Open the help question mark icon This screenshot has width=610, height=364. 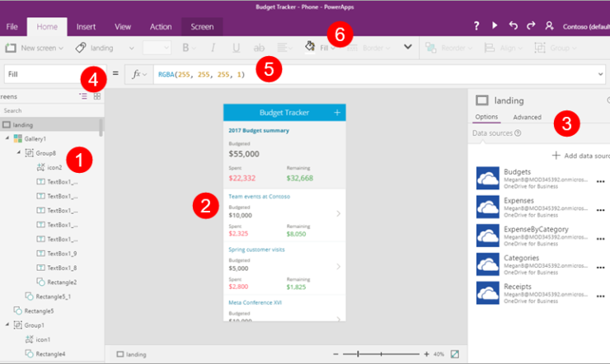[x=476, y=26]
